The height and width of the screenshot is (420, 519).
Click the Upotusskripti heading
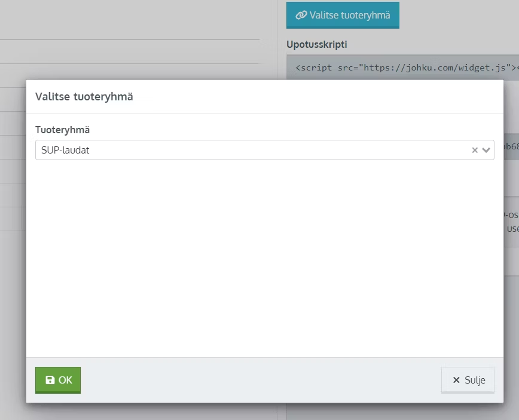(x=317, y=44)
